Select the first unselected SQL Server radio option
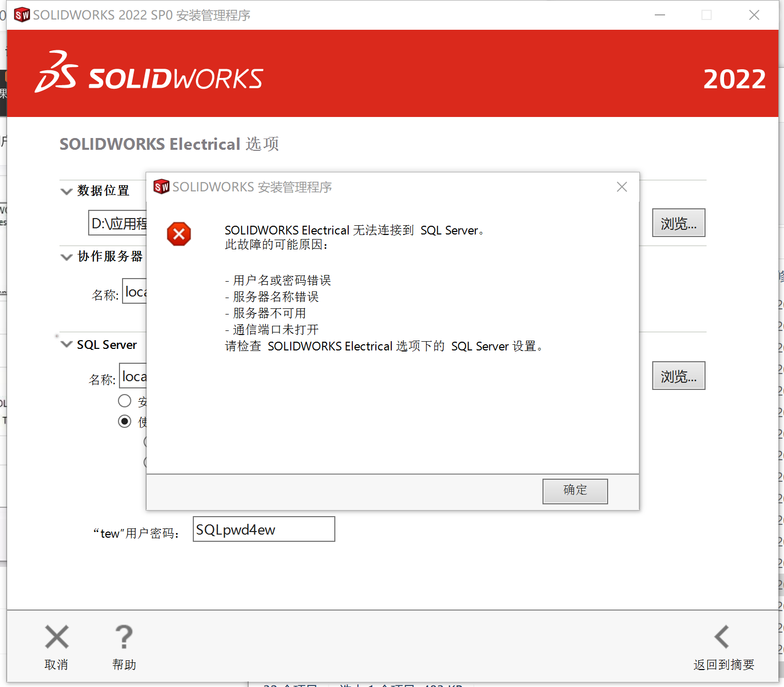The image size is (784, 687). coord(125,400)
